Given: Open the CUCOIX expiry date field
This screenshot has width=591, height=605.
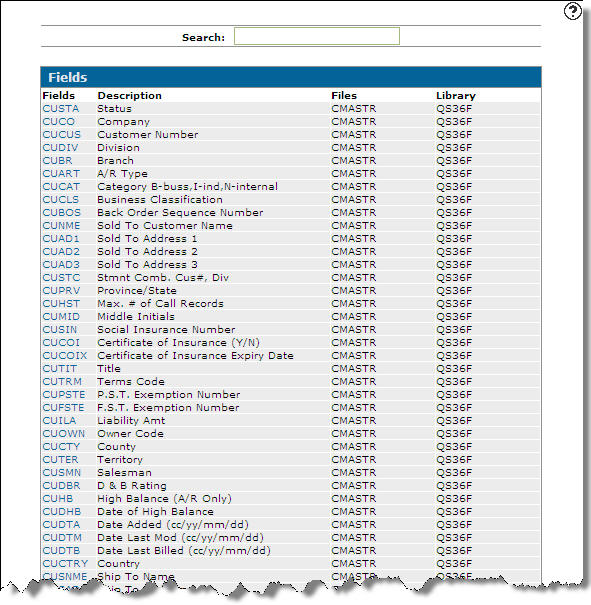Looking at the screenshot, I should coord(65,356).
